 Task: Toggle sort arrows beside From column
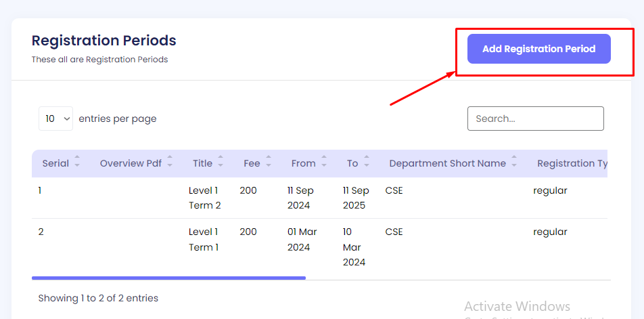click(324, 163)
